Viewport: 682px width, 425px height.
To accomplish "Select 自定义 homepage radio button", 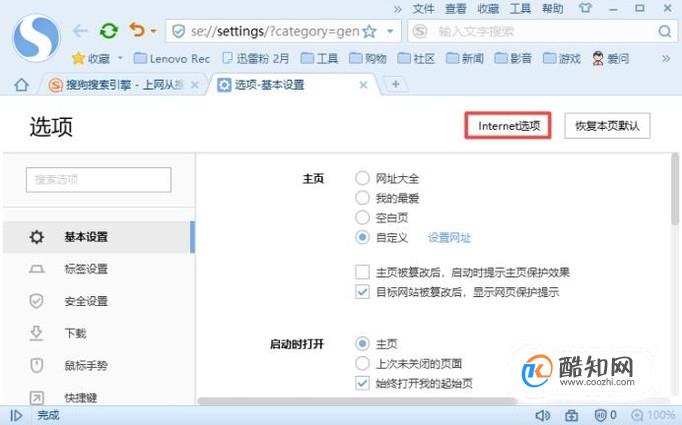I will (362, 238).
